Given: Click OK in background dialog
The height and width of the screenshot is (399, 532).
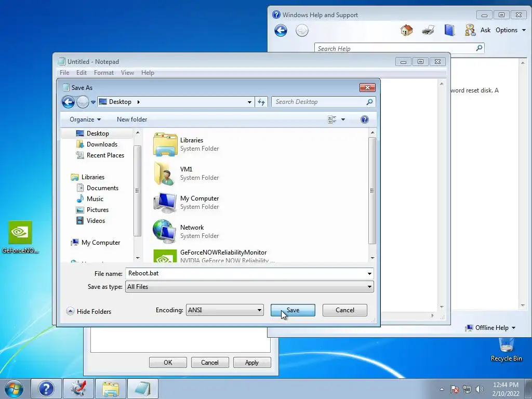Looking at the screenshot, I should pyautogui.click(x=168, y=362).
